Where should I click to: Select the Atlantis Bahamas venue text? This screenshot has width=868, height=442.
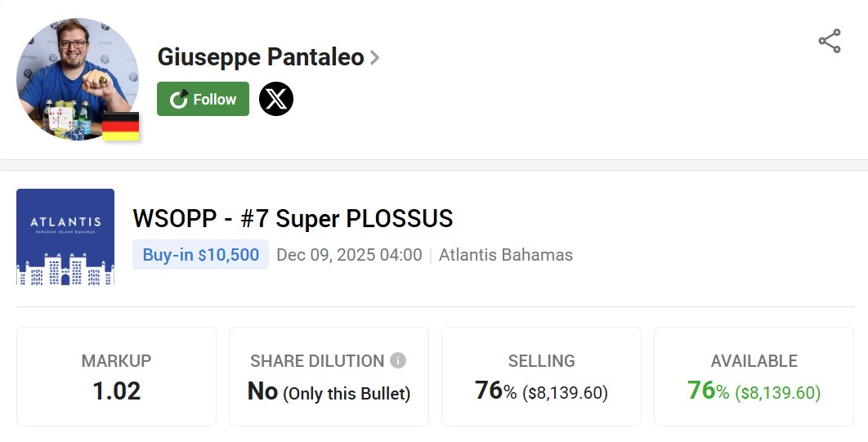506,255
